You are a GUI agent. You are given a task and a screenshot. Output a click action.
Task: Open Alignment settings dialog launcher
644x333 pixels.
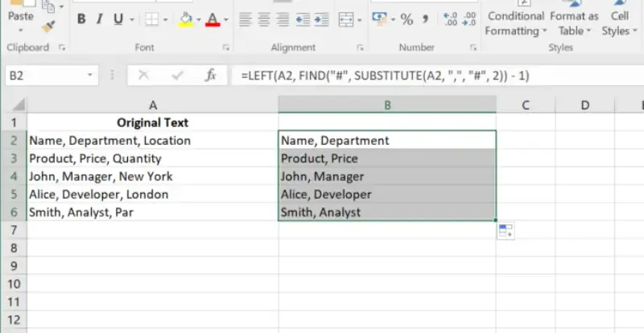pyautogui.click(x=360, y=47)
